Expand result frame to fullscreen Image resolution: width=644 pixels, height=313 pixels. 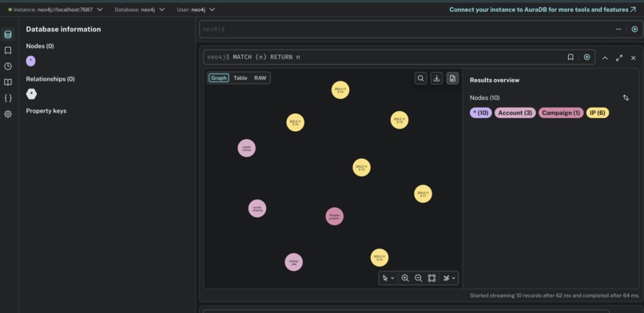pyautogui.click(x=619, y=57)
